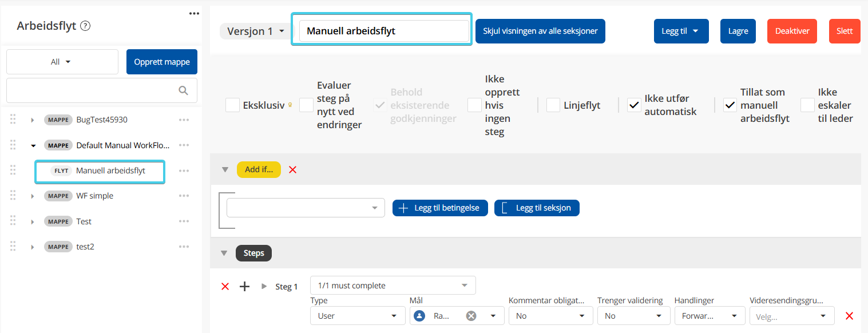This screenshot has height=333, width=868.
Task: Add a new step with plus icon
Action: 244,287
